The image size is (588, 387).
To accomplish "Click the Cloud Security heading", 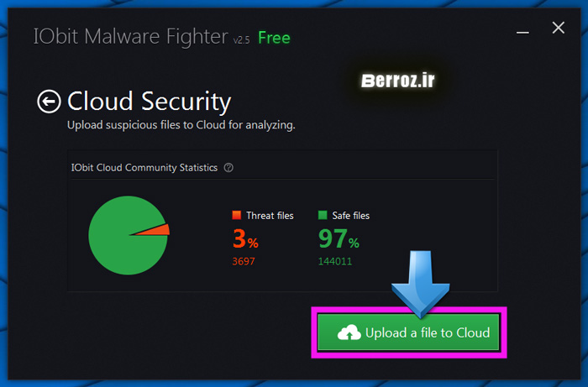I will (x=149, y=102).
